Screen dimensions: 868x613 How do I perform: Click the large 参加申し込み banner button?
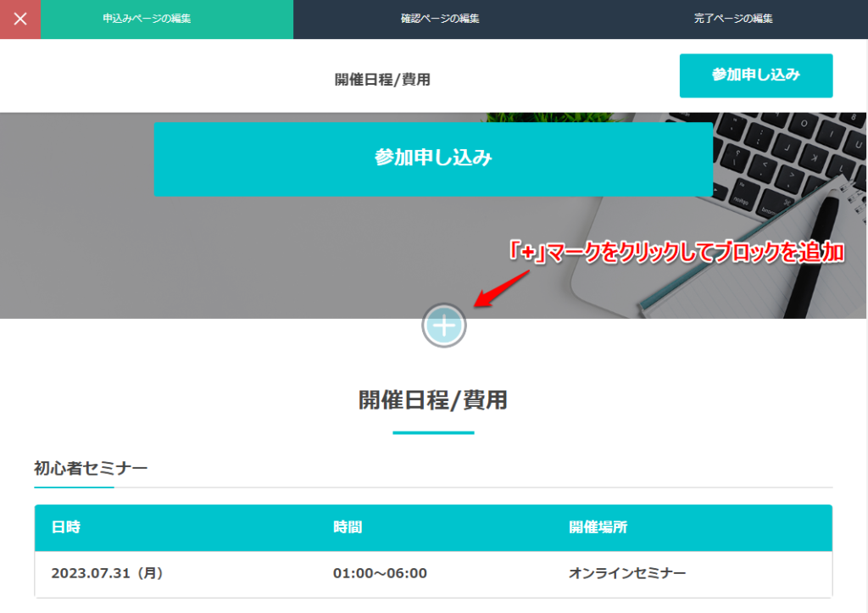(x=433, y=159)
